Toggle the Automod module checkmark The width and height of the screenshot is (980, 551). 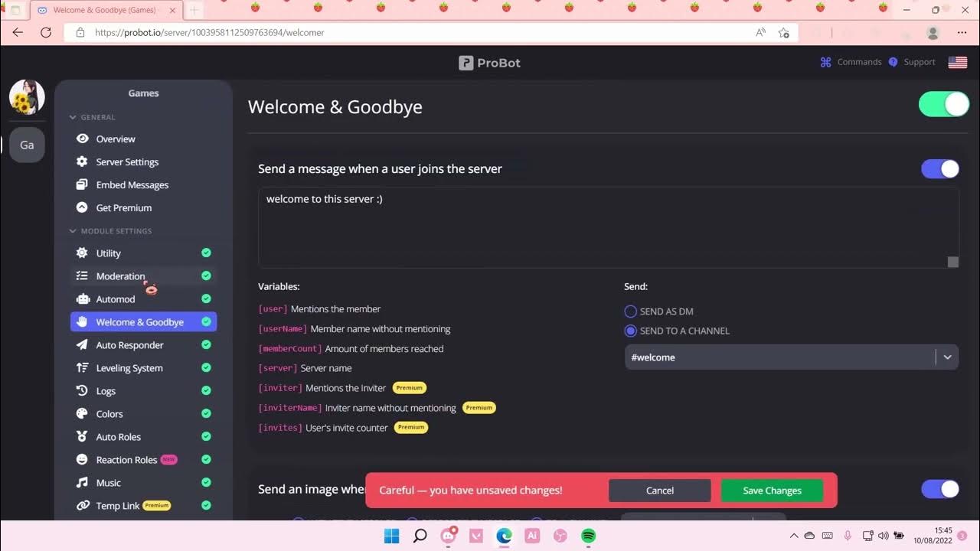(206, 299)
